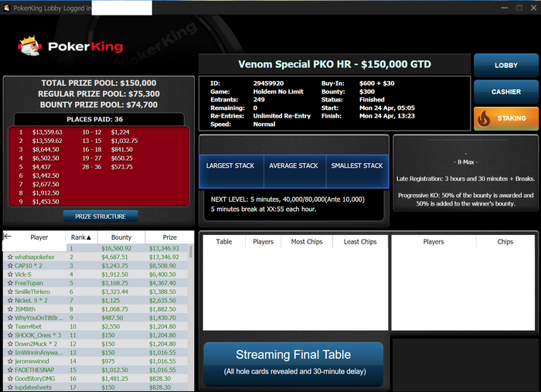The width and height of the screenshot is (541, 392).
Task: Select the Average Stack tab
Action: [x=294, y=171]
